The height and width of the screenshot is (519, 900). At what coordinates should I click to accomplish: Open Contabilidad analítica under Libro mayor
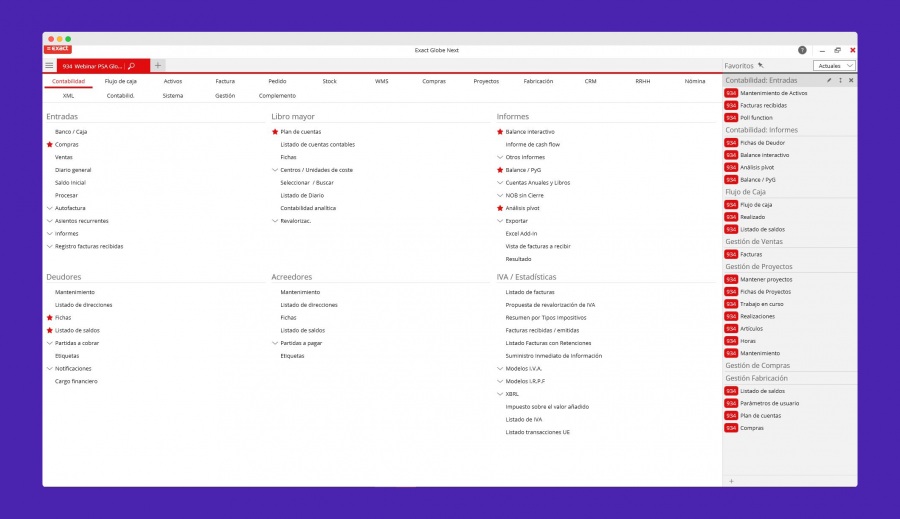(308, 208)
